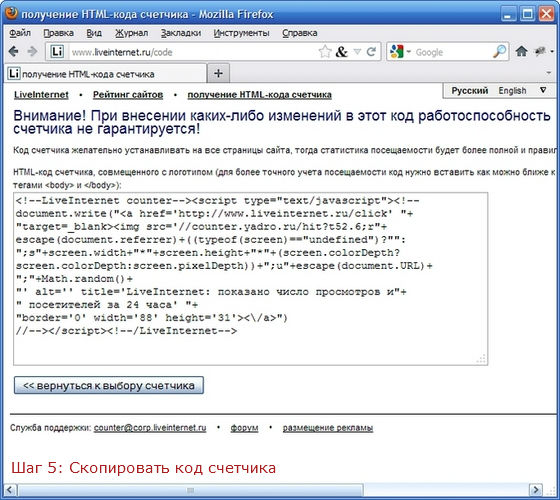560x500 pixels.
Task: Click the toolbar icon right of Home
Action: pos(540,52)
